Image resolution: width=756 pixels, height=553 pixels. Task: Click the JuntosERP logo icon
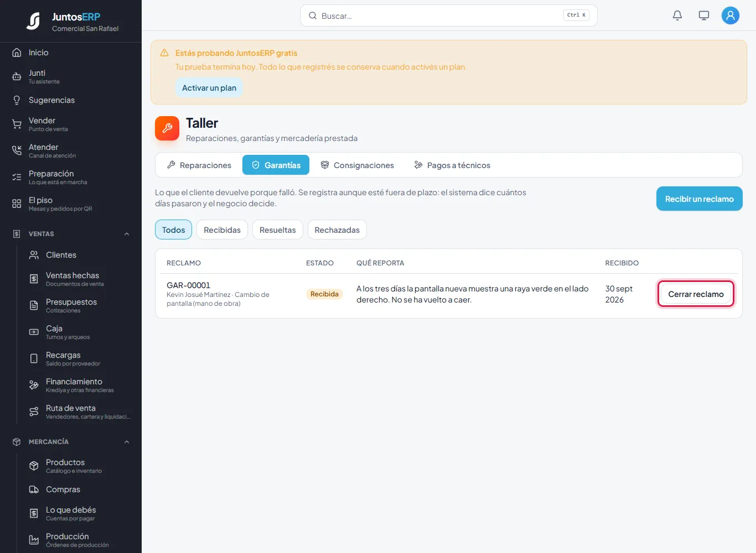coord(33,21)
